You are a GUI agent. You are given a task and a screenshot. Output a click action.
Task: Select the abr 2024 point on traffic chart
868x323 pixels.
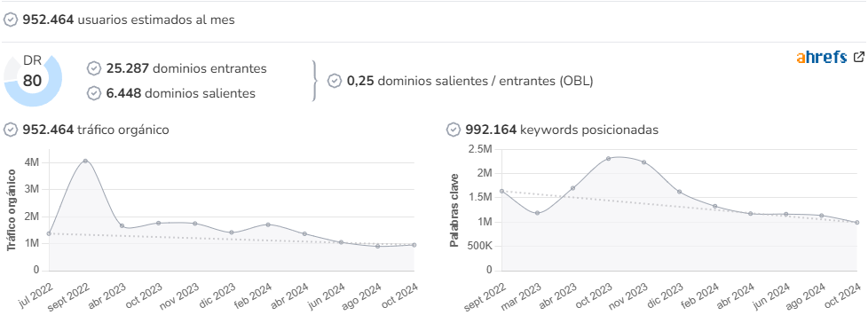(304, 234)
